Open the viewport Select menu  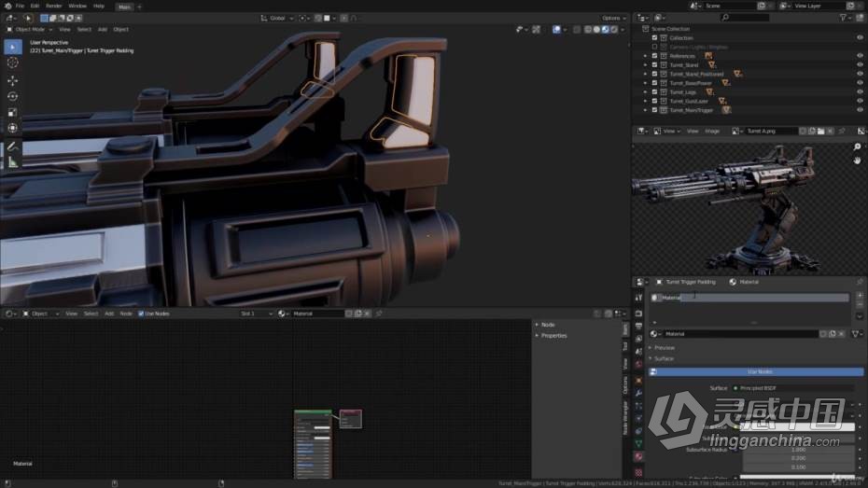84,29
